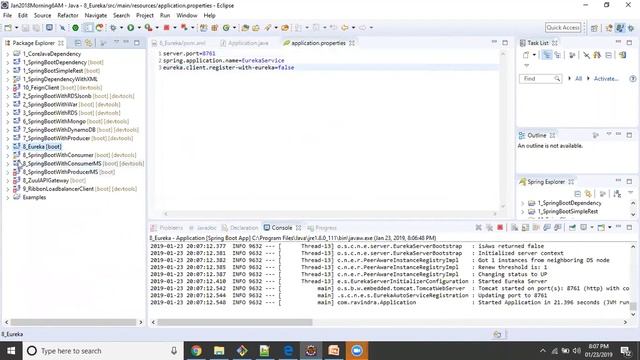This screenshot has width=640, height=360.
Task: Click Console vertical scrollbar thumb
Action: [633, 307]
